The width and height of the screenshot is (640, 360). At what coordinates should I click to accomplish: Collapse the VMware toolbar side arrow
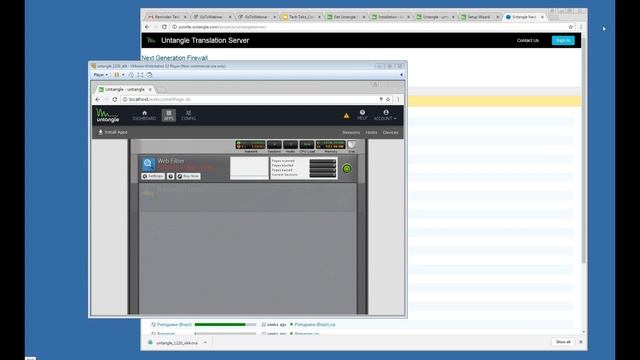point(401,75)
